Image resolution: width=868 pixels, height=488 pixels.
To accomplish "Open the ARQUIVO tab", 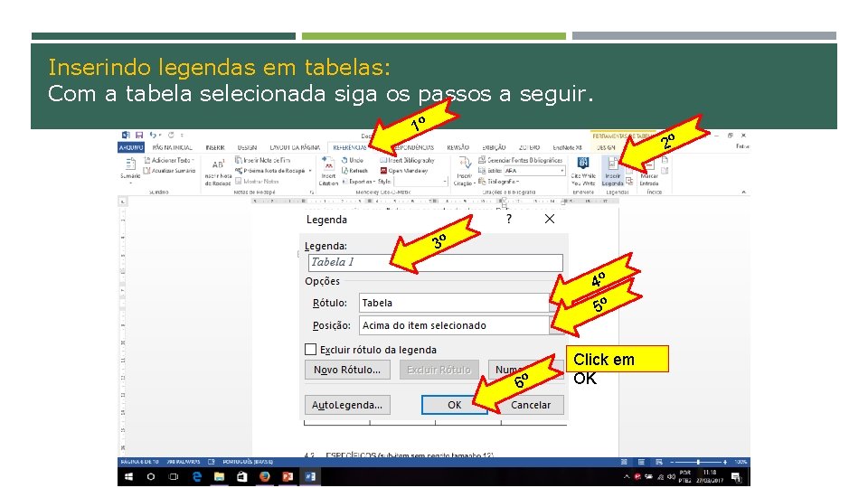I will point(131,147).
